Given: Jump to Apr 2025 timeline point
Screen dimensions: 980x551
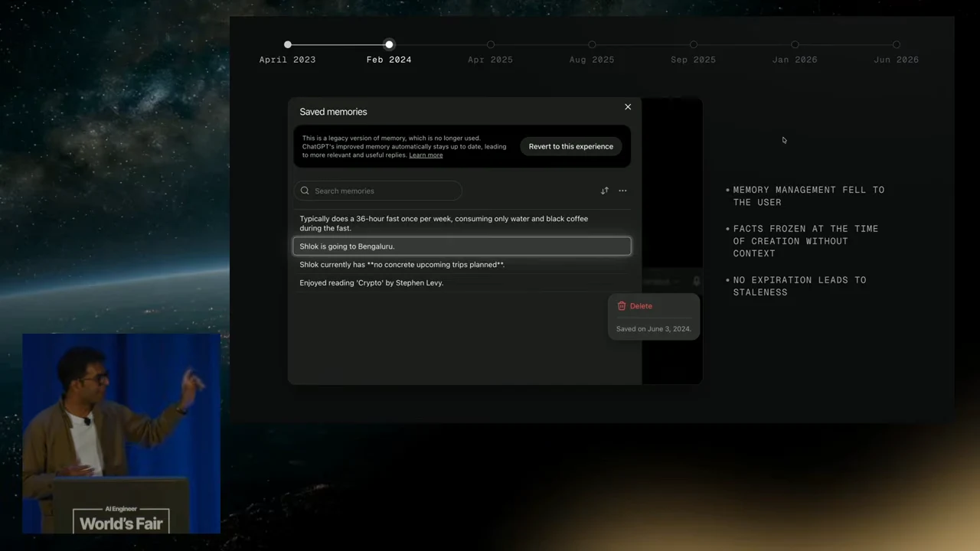Looking at the screenshot, I should (x=491, y=45).
